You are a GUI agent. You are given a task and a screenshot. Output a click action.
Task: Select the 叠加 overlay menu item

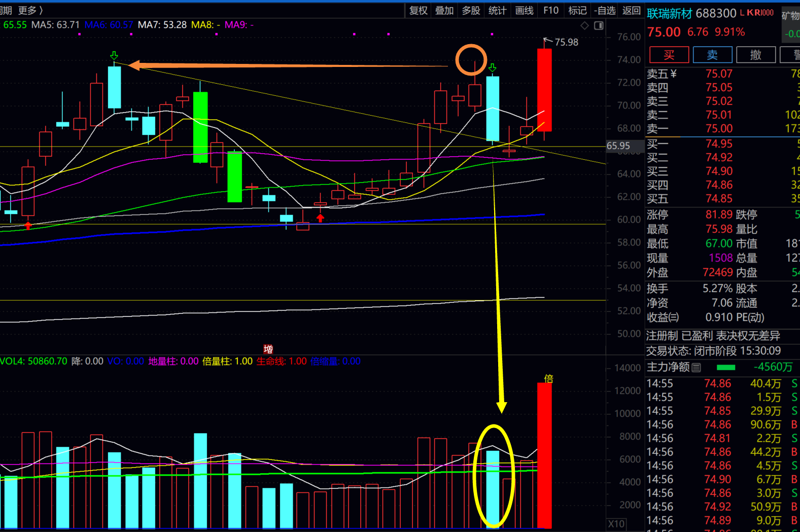coord(444,10)
